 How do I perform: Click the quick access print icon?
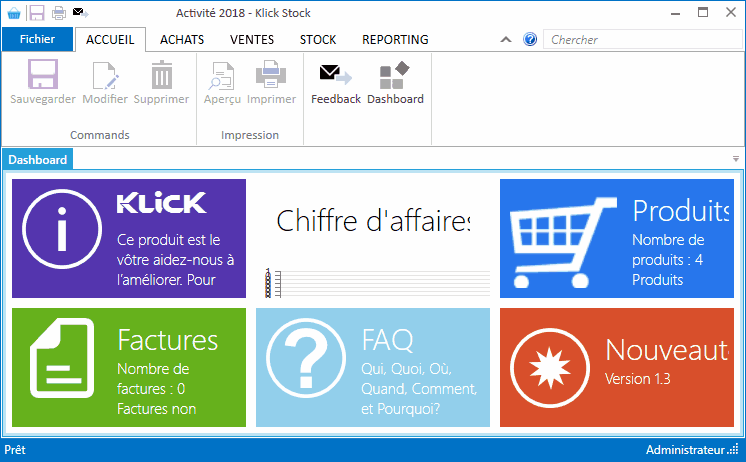pyautogui.click(x=59, y=13)
